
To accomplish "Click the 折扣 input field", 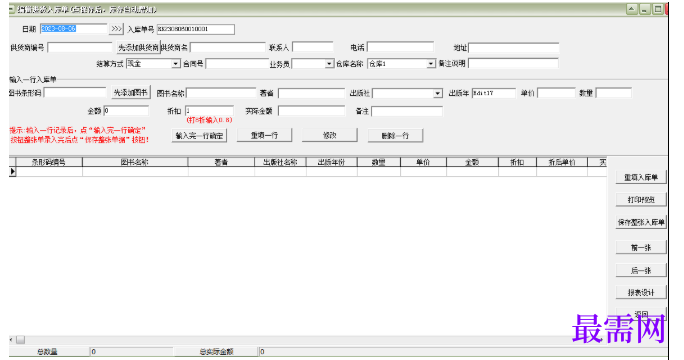I will [x=209, y=111].
